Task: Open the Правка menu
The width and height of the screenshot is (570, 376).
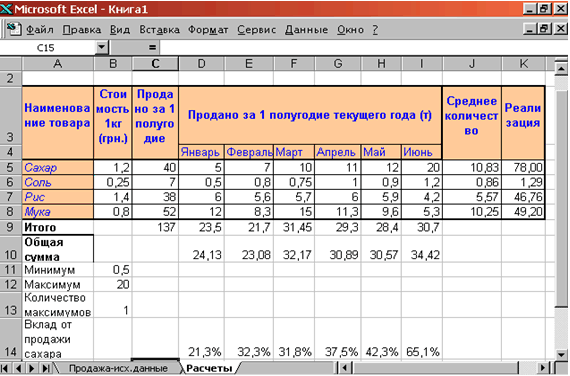Action: click(x=82, y=30)
